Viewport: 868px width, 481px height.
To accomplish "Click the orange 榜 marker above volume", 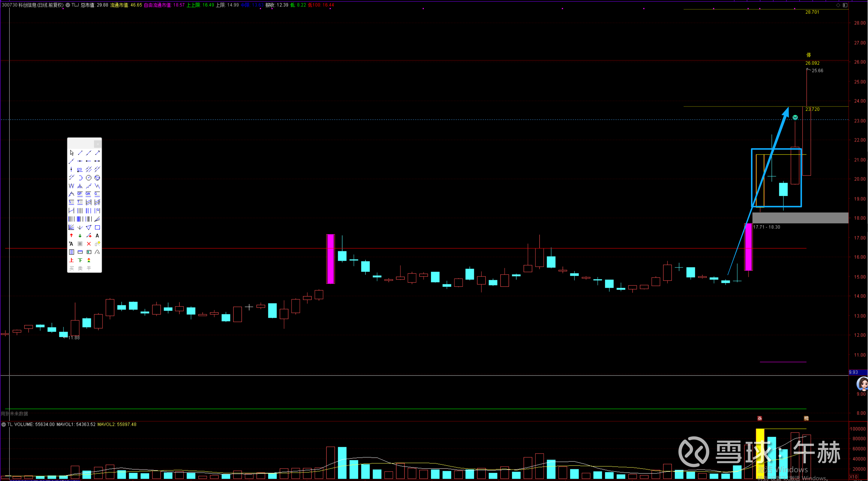I will (x=806, y=418).
